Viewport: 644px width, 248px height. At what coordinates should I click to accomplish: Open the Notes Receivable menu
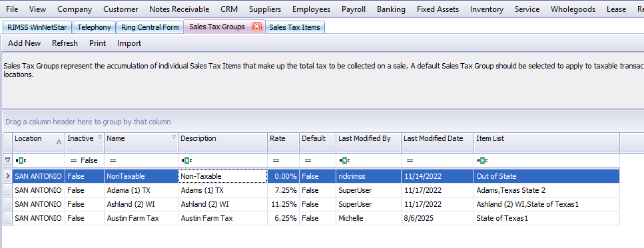click(x=179, y=9)
